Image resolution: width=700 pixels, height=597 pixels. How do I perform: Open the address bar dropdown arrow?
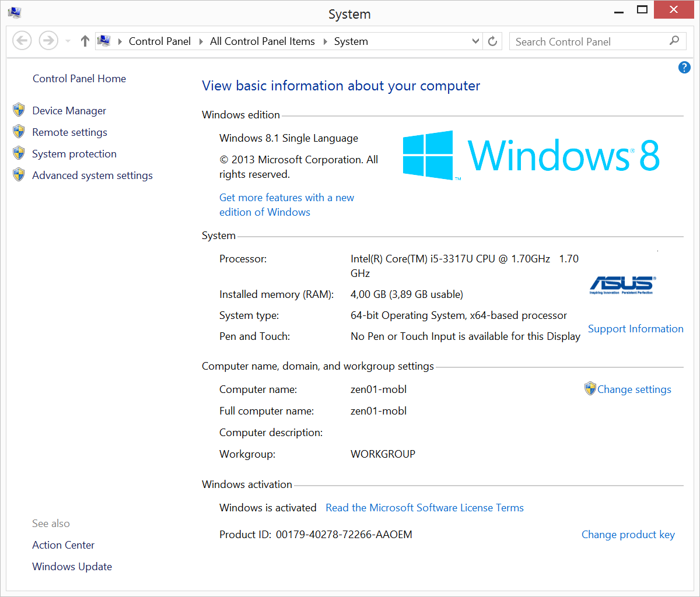tap(475, 41)
